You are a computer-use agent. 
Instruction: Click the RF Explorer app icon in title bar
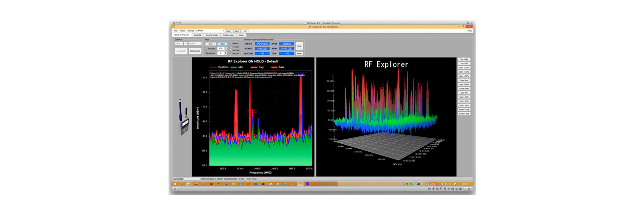tap(173, 27)
